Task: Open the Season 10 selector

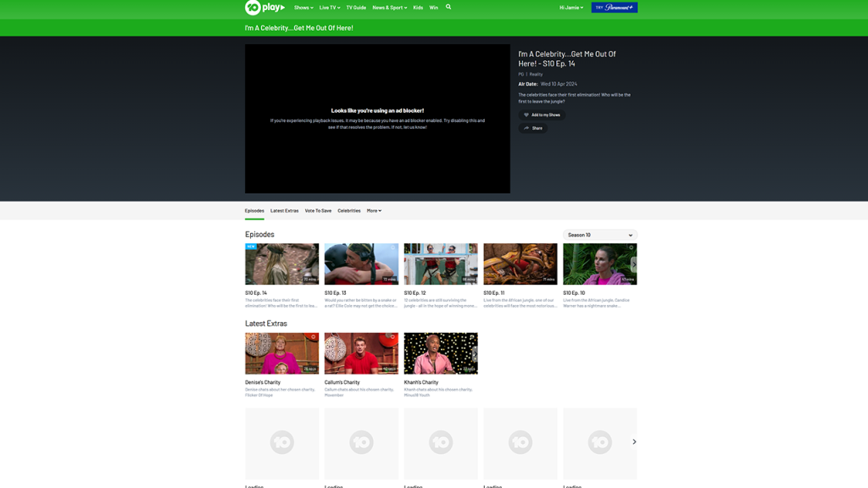Action: pos(600,236)
